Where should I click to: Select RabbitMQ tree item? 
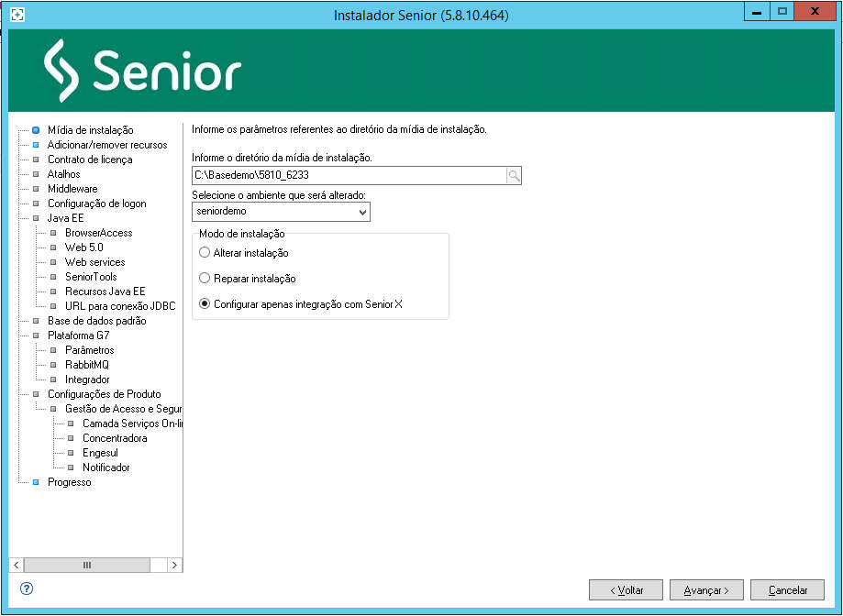coord(86,365)
